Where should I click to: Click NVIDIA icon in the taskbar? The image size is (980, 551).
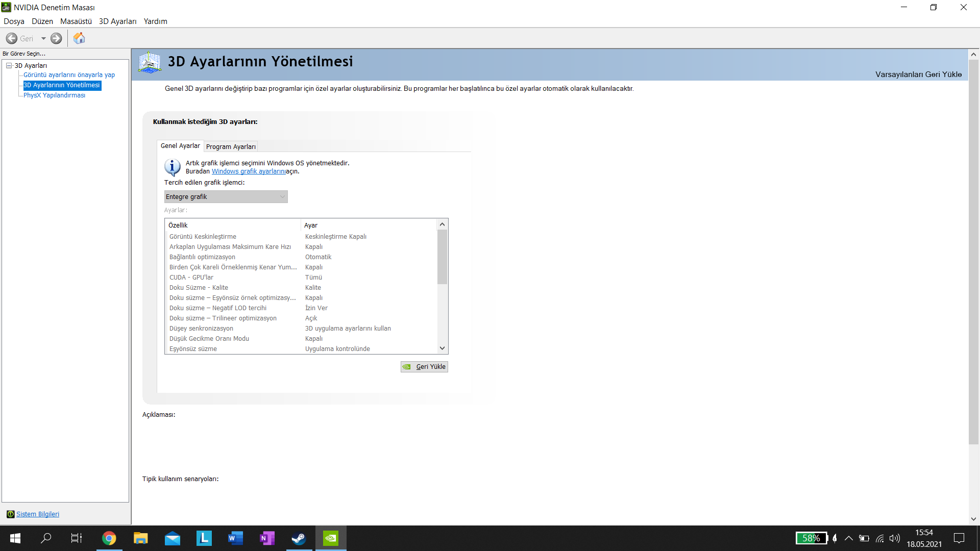tap(331, 538)
